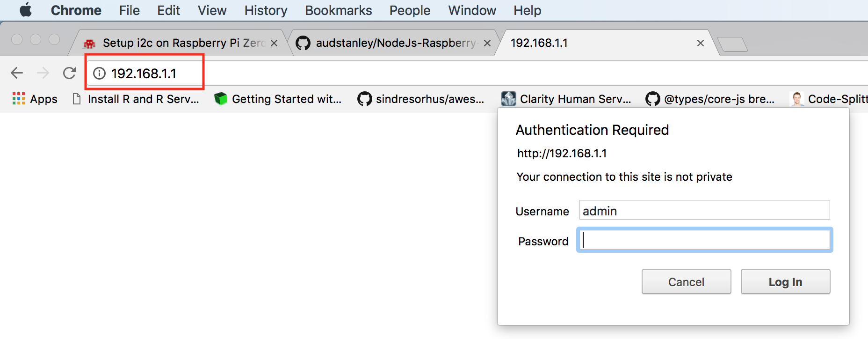868x339 pixels.
Task: Open the Bookmarks menu
Action: [338, 10]
